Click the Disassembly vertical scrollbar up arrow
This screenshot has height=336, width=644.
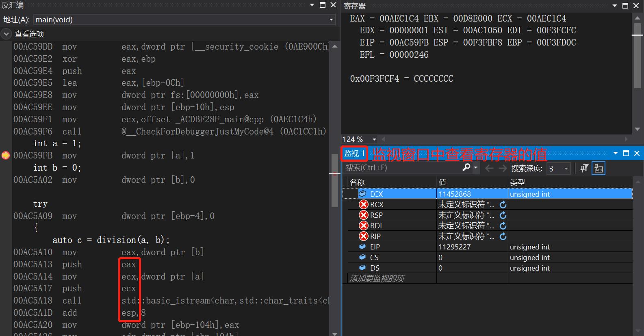click(x=335, y=46)
